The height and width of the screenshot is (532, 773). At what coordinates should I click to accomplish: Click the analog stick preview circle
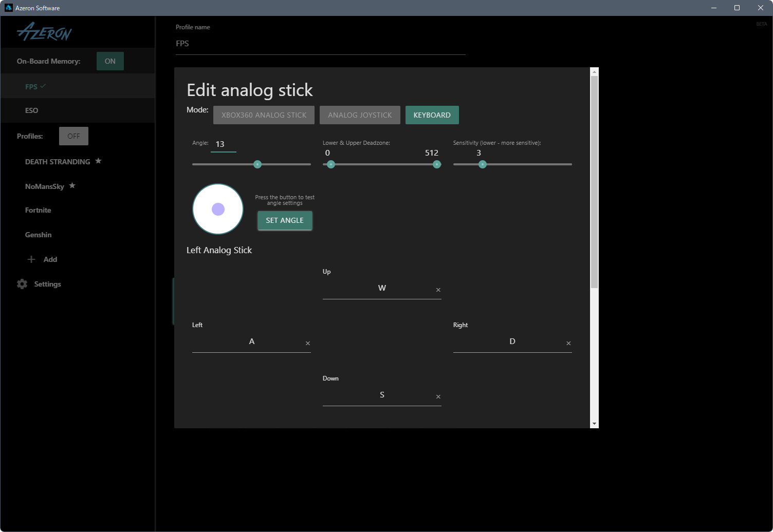[218, 209]
